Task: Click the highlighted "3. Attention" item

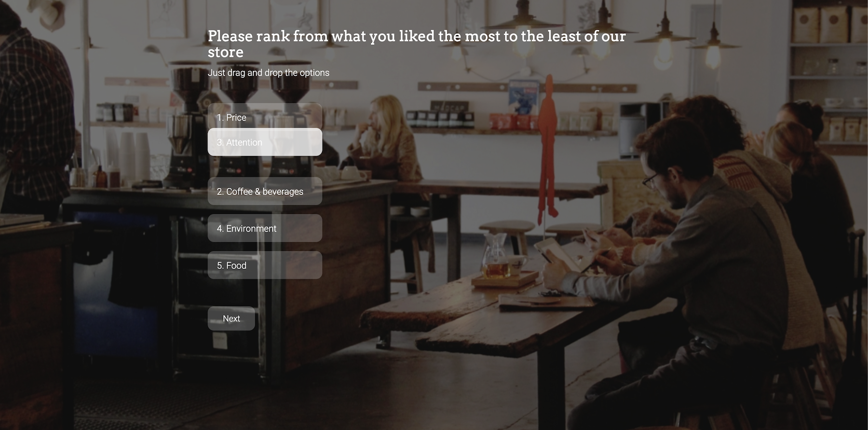Action: (x=265, y=142)
